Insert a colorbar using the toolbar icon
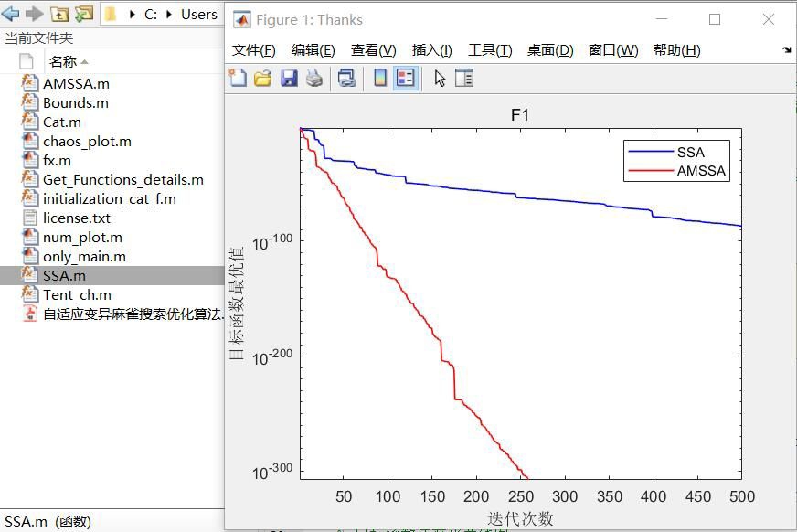 (x=379, y=78)
